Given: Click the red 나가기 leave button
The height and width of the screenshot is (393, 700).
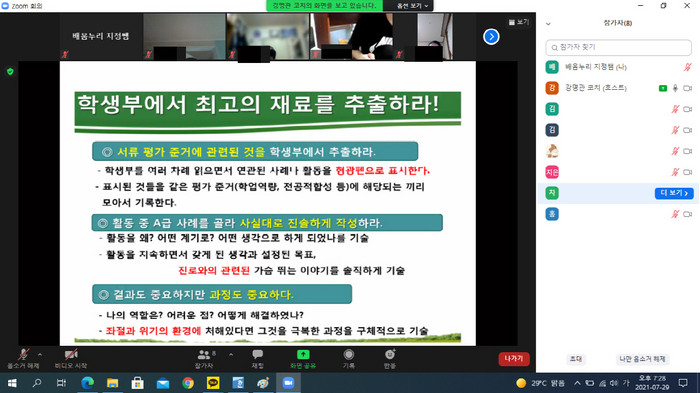Looking at the screenshot, I should point(514,359).
